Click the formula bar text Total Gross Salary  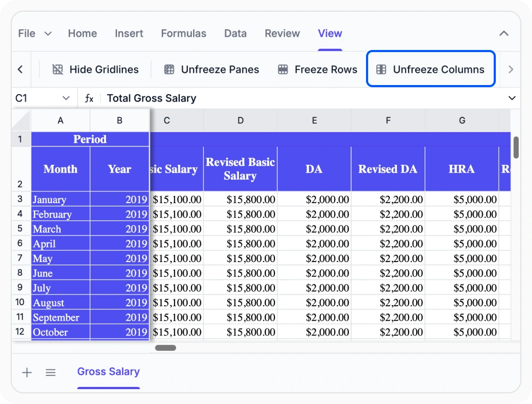(152, 98)
